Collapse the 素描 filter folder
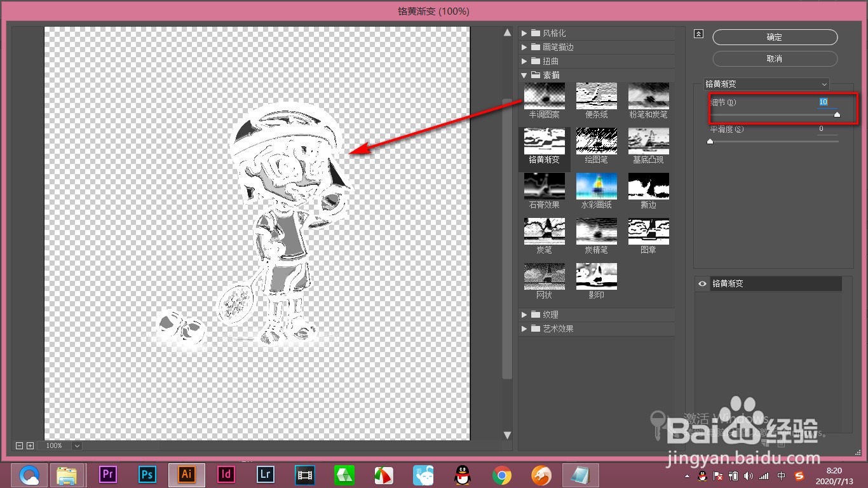This screenshot has height=488, width=868. pyautogui.click(x=524, y=75)
